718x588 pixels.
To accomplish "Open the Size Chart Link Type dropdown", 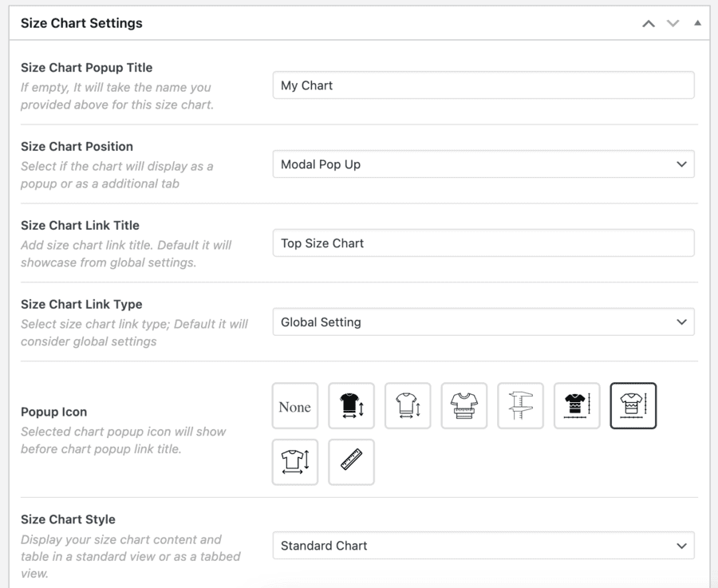I will tap(483, 322).
